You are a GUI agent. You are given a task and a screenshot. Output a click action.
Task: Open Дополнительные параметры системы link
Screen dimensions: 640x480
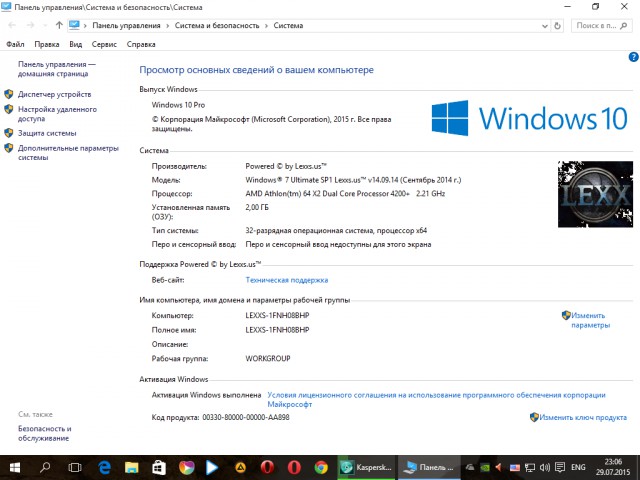tap(68, 153)
